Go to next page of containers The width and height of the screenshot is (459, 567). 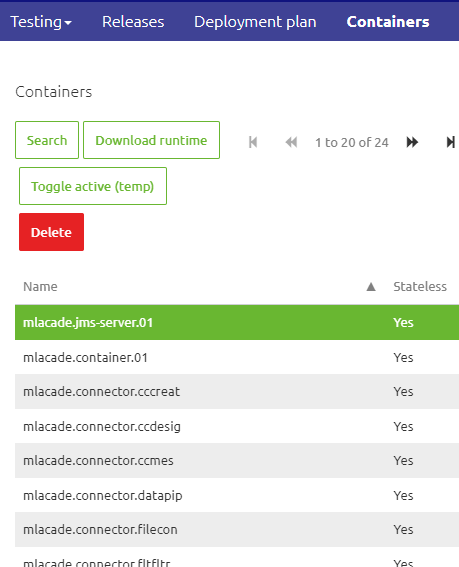click(x=412, y=142)
